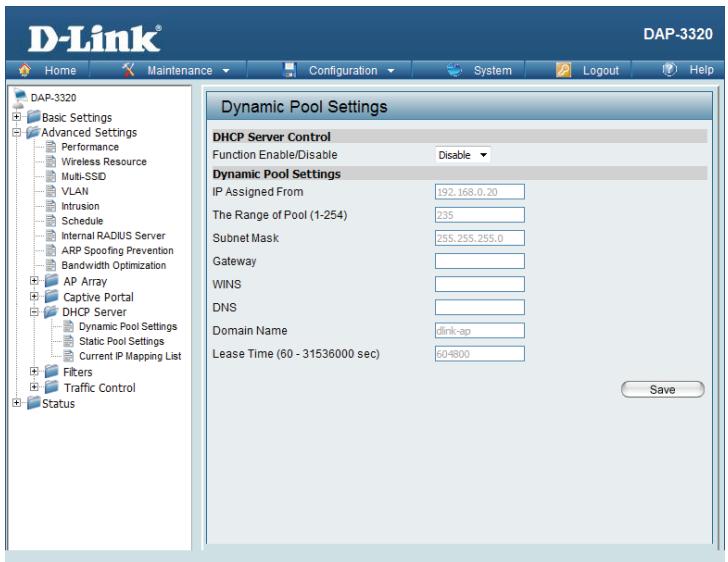This screenshot has width=728, height=562.
Task: Click the System globe icon
Action: (455, 70)
